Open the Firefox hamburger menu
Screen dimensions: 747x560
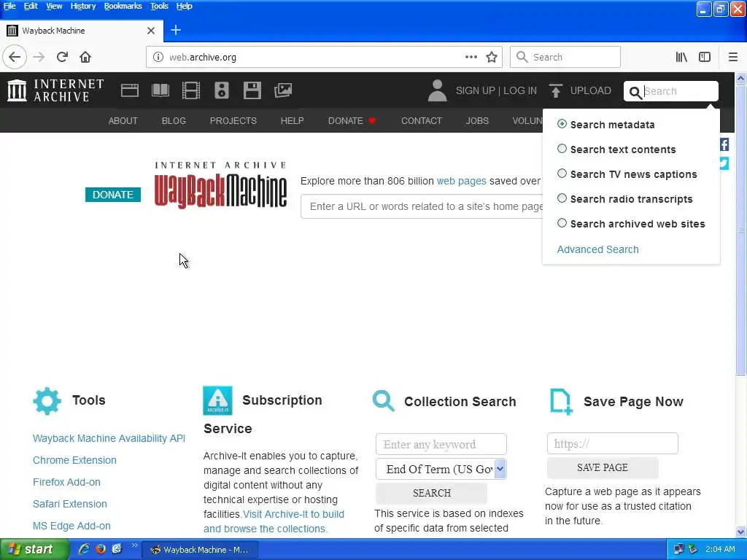point(733,57)
